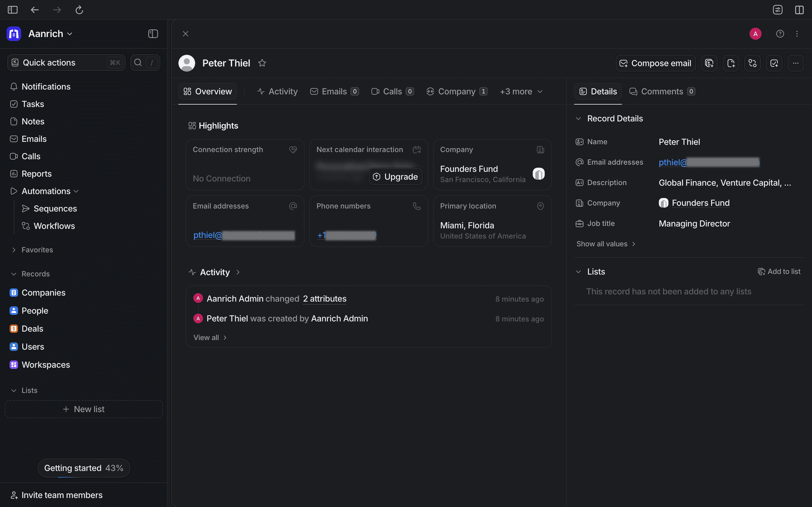Toggle the browser split view icon
Image resolution: width=812 pixels, height=507 pixels.
pos(799,10)
